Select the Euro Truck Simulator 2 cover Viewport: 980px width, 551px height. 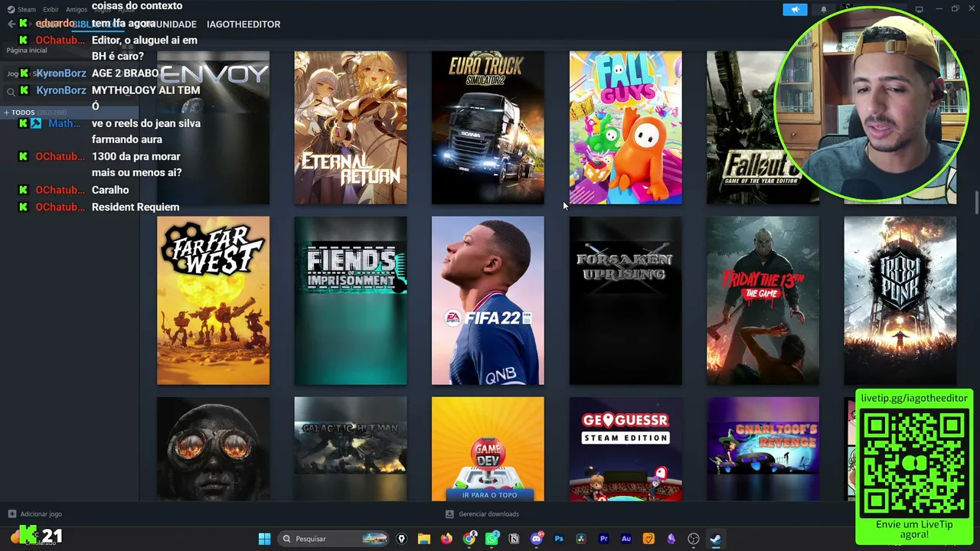pos(488,128)
